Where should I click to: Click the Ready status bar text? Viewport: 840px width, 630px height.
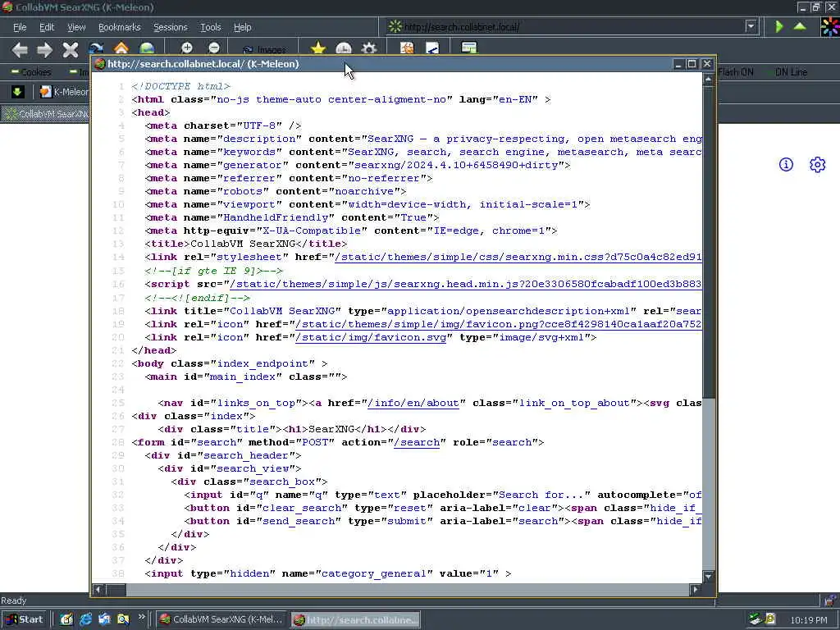click(x=13, y=600)
